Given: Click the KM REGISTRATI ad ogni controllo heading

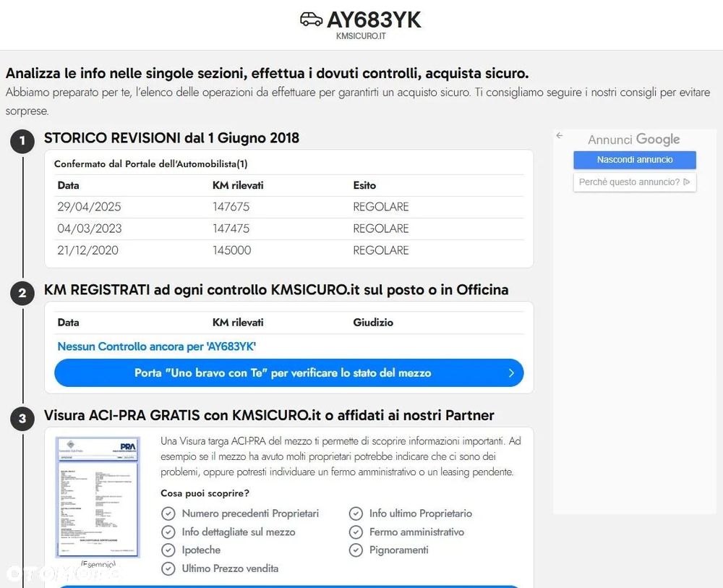Looking at the screenshot, I should 276,289.
